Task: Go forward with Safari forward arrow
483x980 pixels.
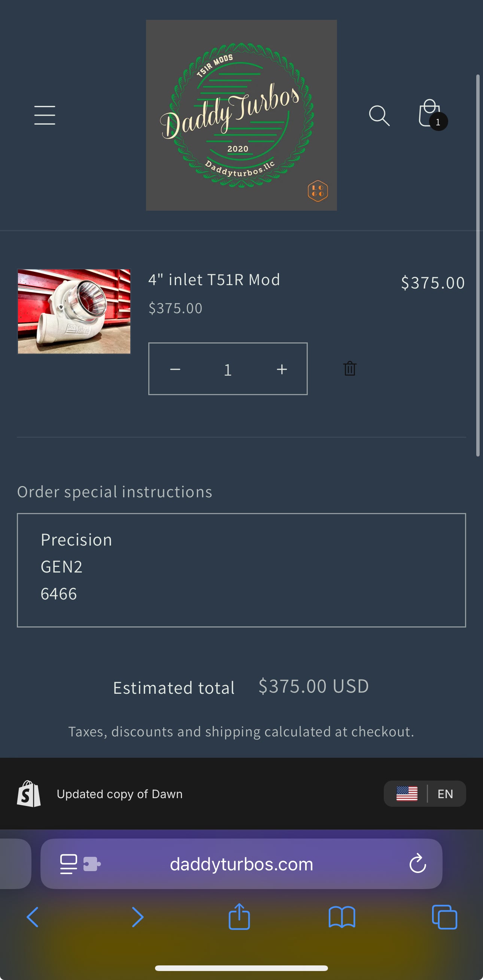Action: coord(137,917)
